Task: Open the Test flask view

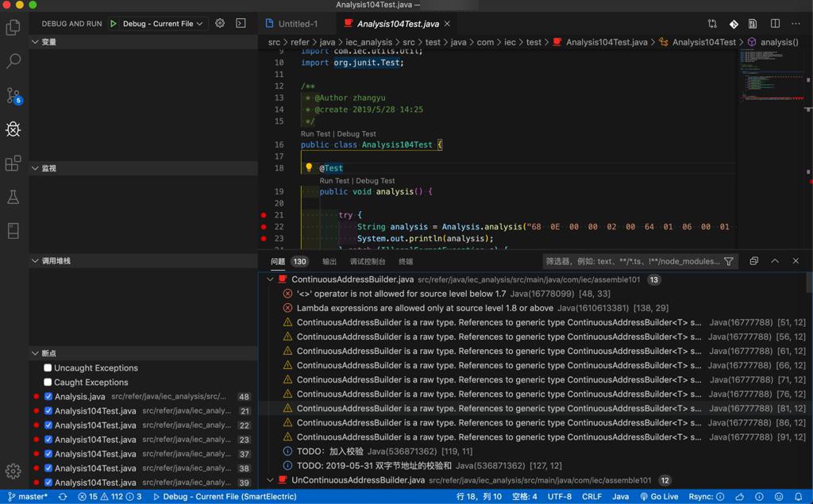Action: click(13, 197)
